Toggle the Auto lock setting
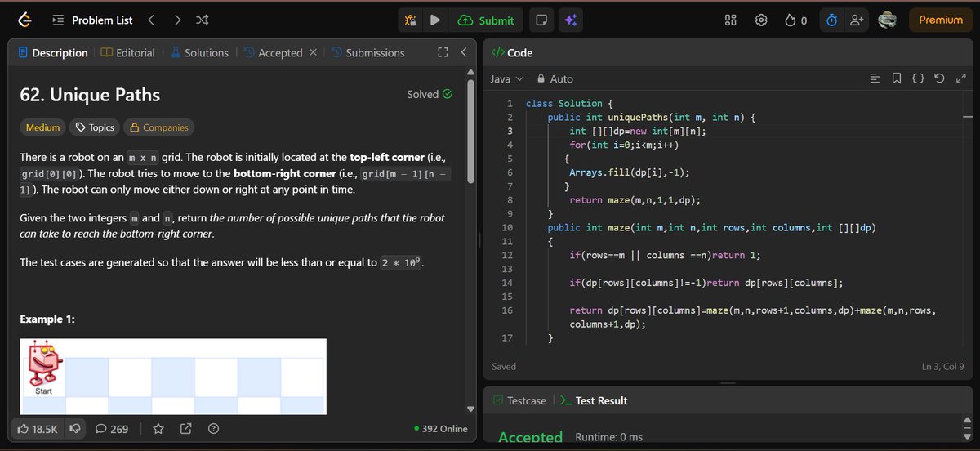 tap(555, 78)
